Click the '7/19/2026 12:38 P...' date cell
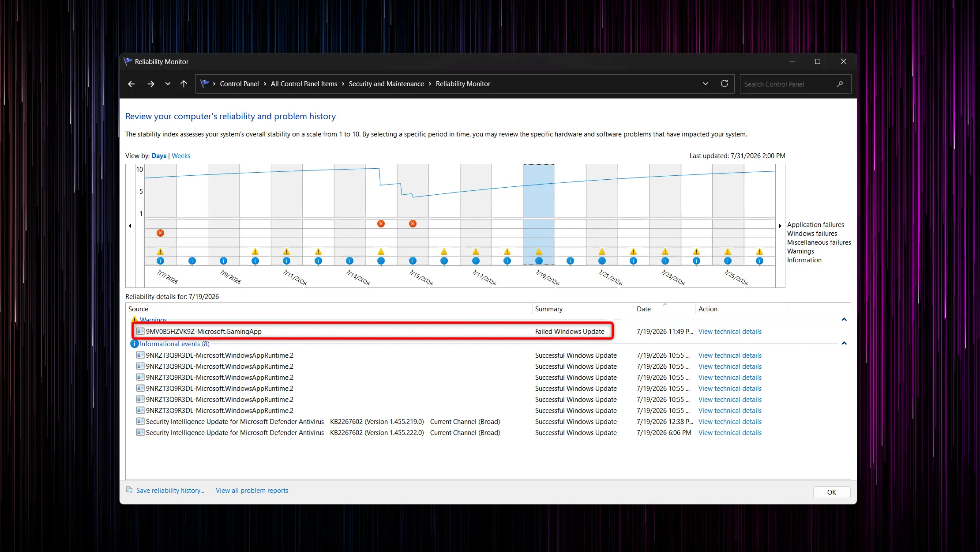 [x=665, y=422]
